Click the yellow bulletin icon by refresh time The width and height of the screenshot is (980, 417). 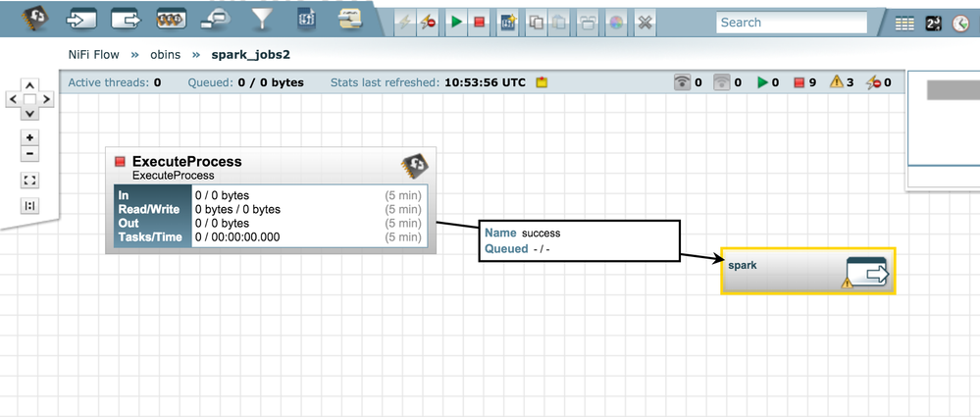(542, 81)
